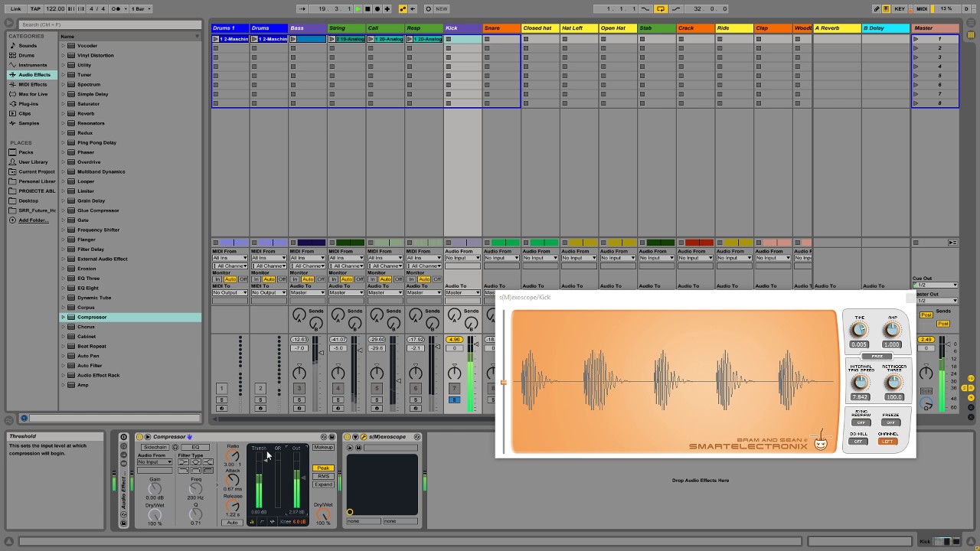
Task: Click the Compressor Ratio knob
Action: click(x=233, y=455)
